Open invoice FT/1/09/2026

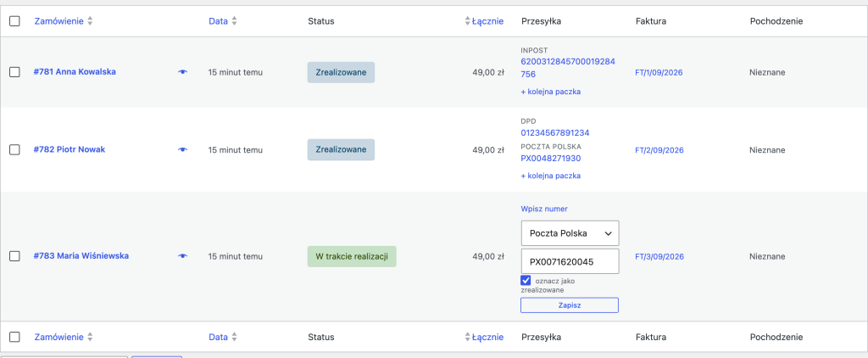click(x=659, y=73)
